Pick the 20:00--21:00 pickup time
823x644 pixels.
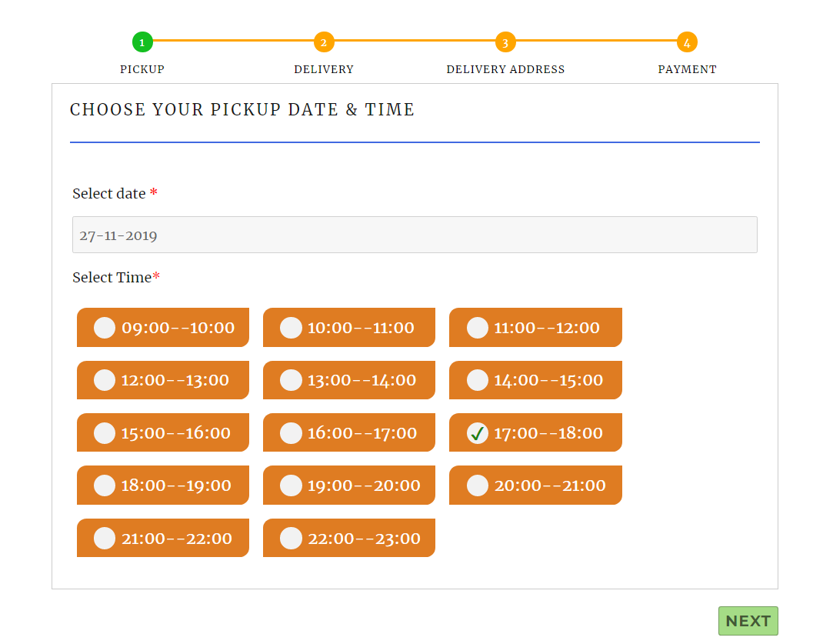tap(535, 485)
